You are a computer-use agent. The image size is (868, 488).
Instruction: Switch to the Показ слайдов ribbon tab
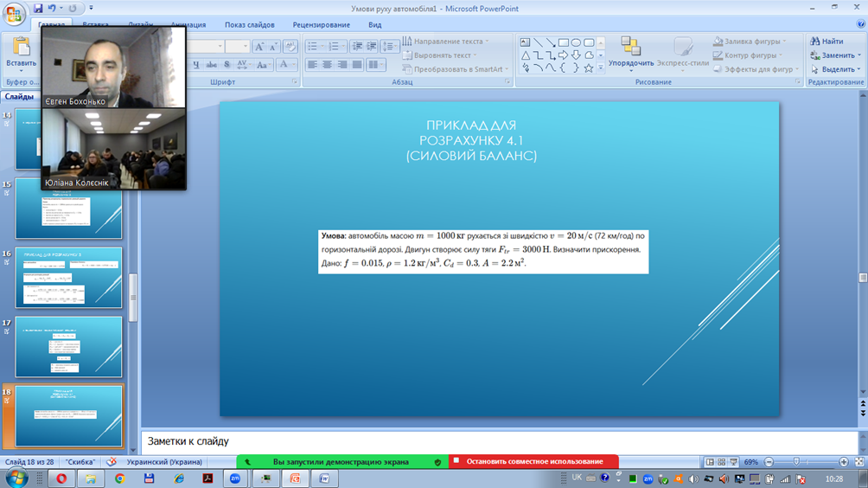249,25
